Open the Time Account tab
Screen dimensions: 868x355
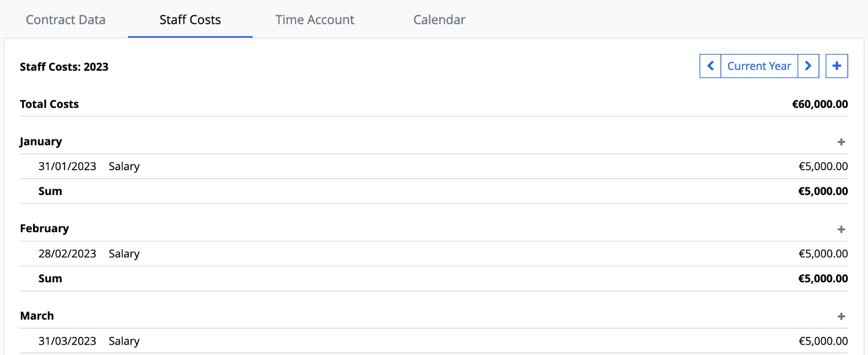pyautogui.click(x=315, y=20)
